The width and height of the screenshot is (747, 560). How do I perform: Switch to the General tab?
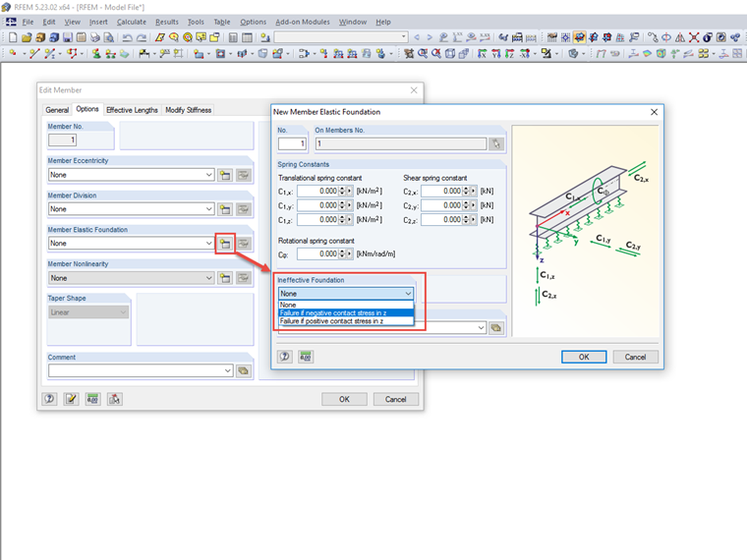point(57,110)
